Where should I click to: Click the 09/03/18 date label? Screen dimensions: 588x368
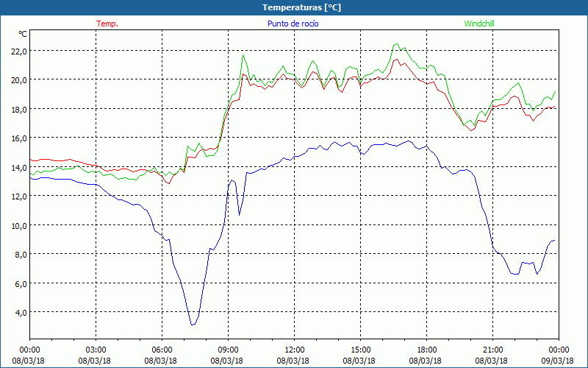558,361
